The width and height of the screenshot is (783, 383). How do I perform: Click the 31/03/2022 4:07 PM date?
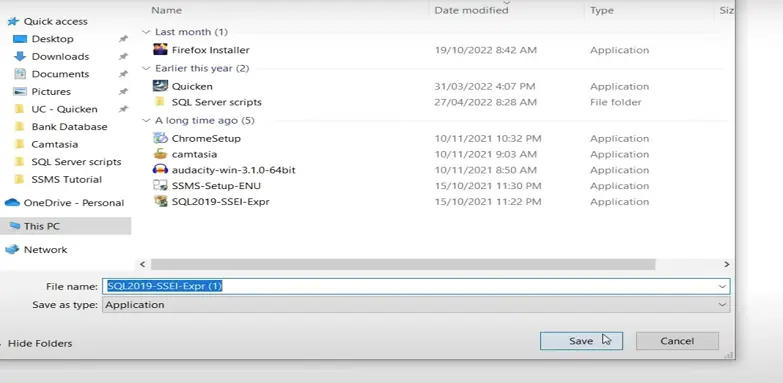click(485, 86)
